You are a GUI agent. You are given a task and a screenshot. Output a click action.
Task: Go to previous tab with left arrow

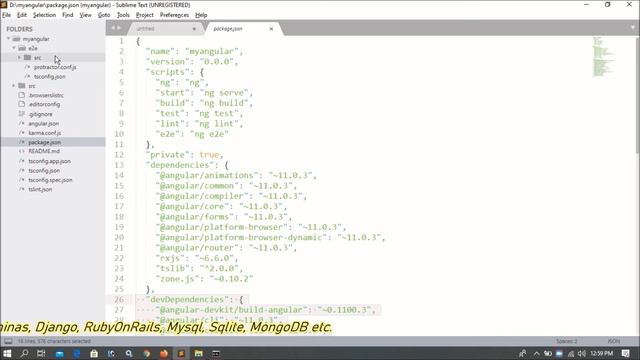pyautogui.click(x=113, y=28)
